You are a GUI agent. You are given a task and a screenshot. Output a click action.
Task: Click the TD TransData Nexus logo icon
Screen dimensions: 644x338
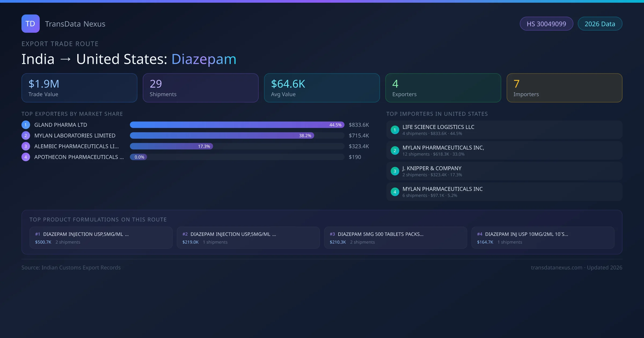pos(30,24)
